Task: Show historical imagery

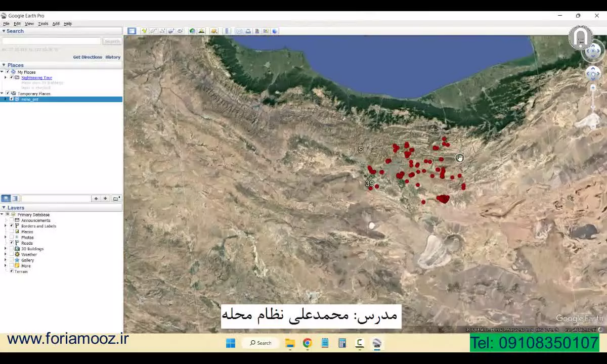Action: (x=192, y=31)
